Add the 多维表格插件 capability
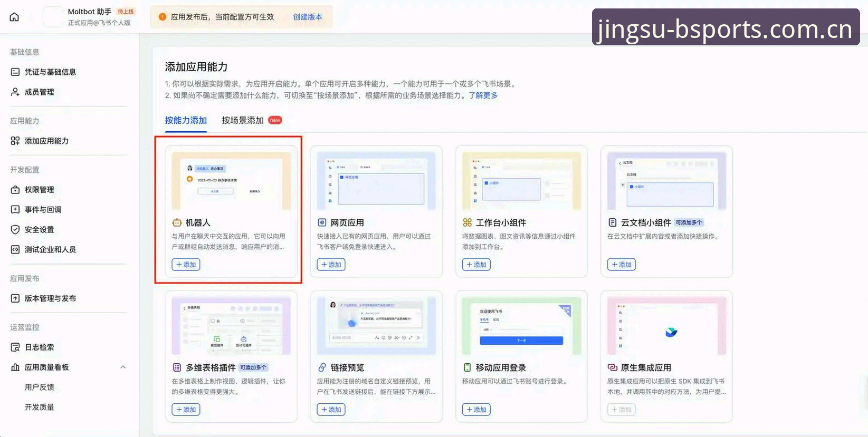This screenshot has width=868, height=437. [x=186, y=410]
